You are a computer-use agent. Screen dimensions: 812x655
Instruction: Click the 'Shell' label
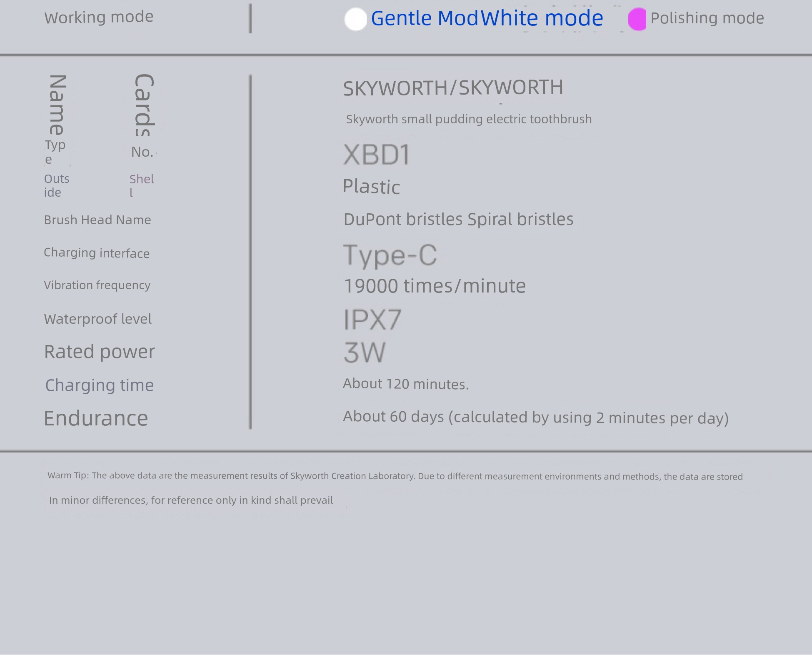coord(142,186)
